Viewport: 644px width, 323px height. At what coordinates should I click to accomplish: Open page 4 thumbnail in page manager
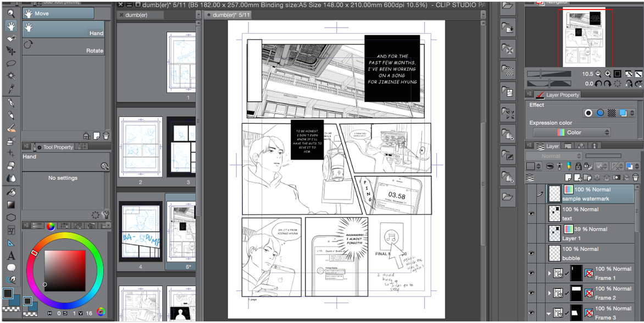coord(141,231)
